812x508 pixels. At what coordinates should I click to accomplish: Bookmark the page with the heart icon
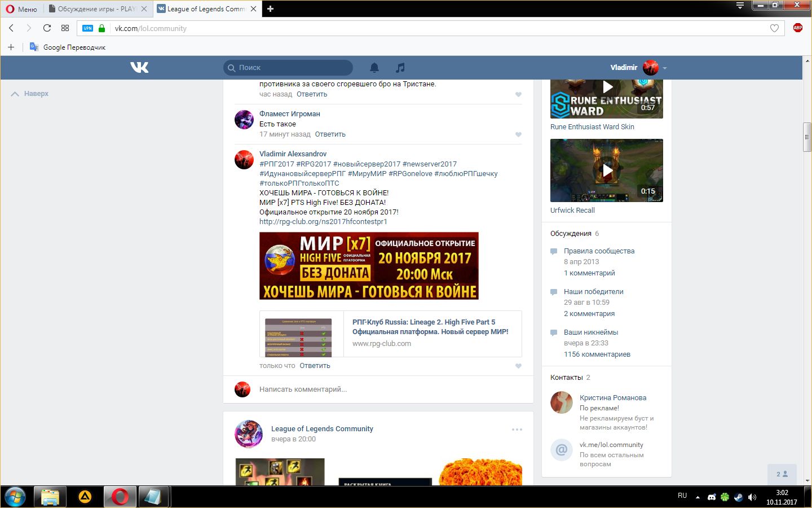774,28
